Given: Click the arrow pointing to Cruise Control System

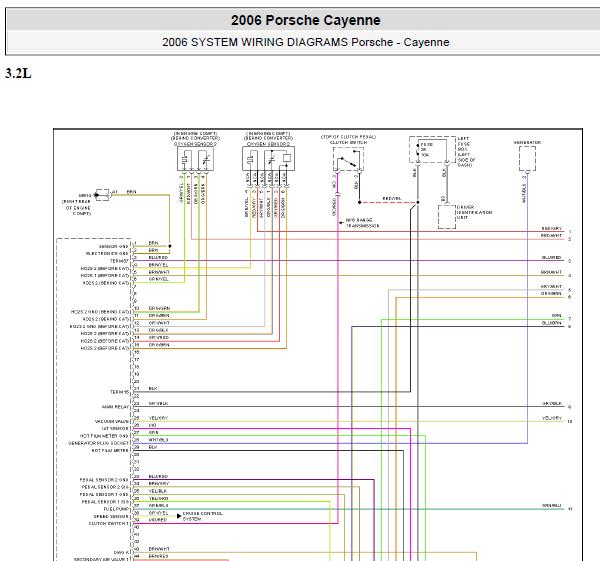Looking at the screenshot, I should pos(179,516).
